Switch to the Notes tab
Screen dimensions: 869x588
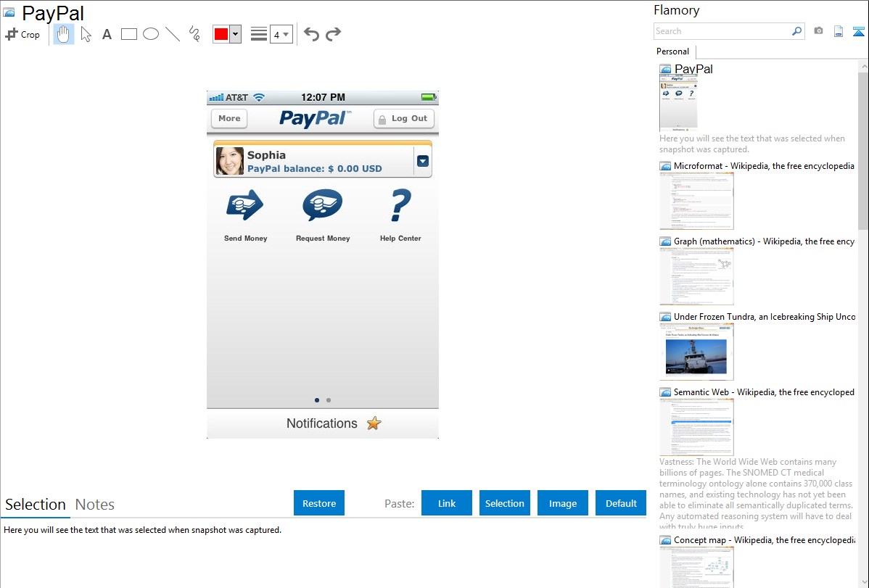point(95,505)
